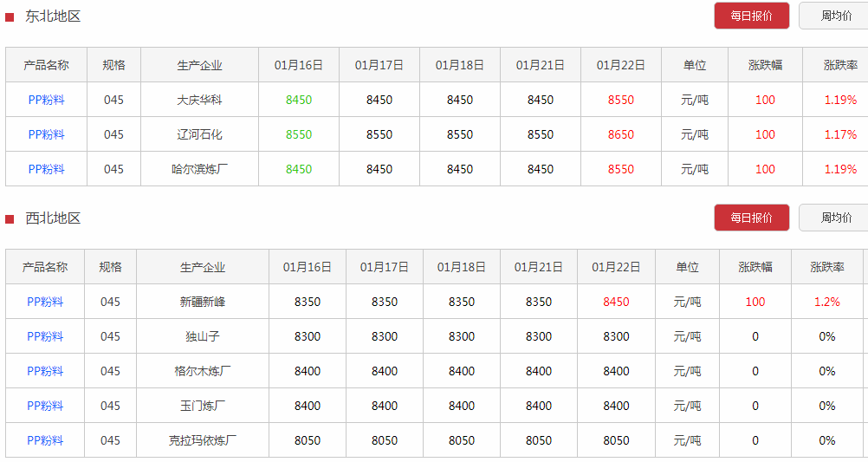Click 8550 price for 大庆华科 on 01月22日

[x=620, y=101]
